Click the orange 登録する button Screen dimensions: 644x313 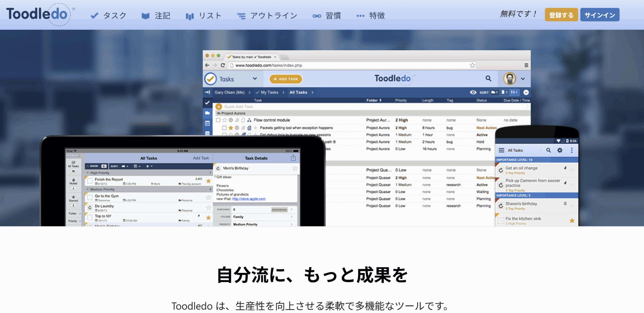(561, 15)
